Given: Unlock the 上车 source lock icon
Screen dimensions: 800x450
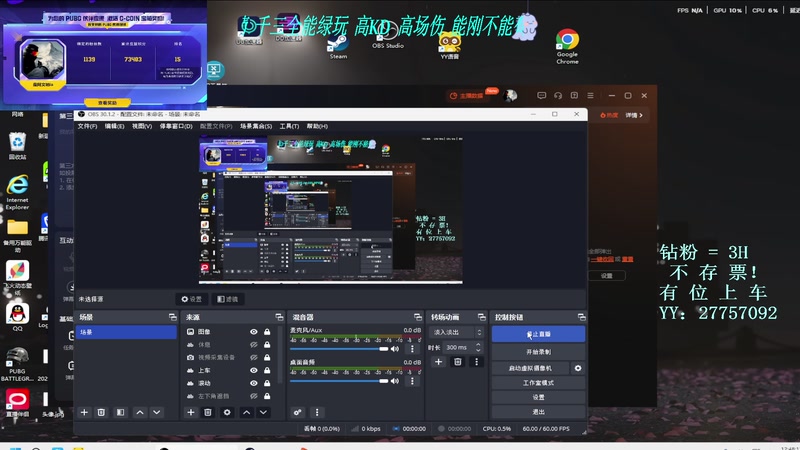Looking at the screenshot, I should click(x=267, y=370).
